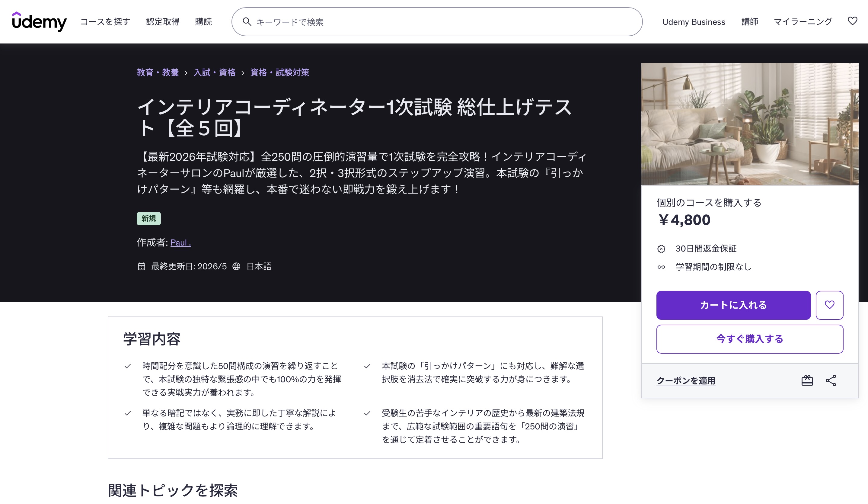This screenshot has width=868, height=504.
Task: Click クーポンを適用 link
Action: point(685,380)
